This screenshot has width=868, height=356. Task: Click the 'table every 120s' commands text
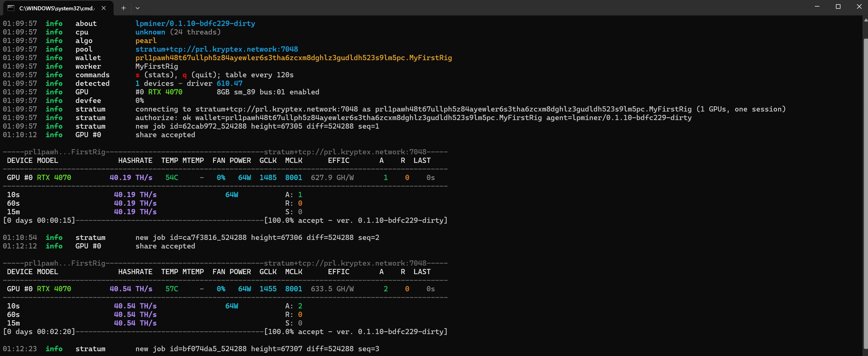tap(259, 75)
